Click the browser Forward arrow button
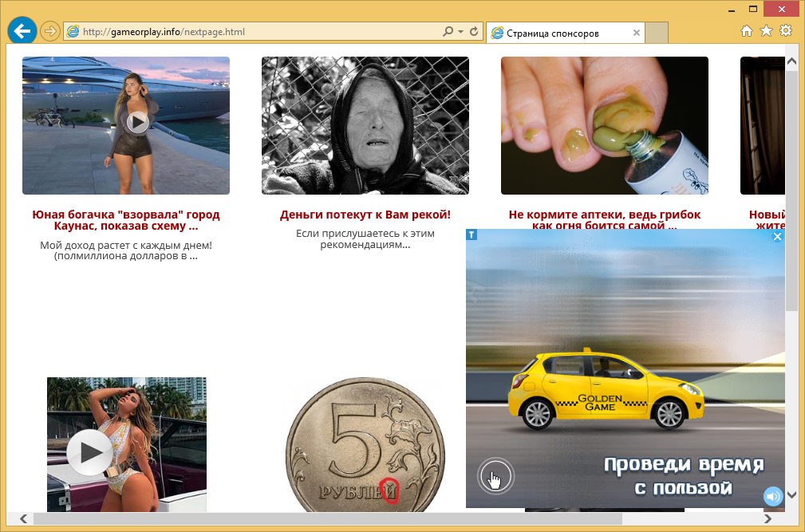This screenshot has height=532, width=805. point(49,31)
